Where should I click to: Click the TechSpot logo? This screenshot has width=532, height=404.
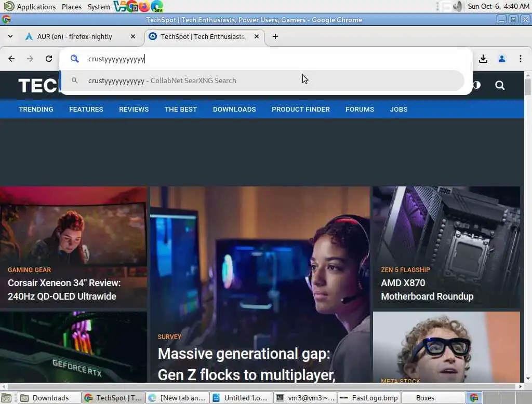(38, 86)
